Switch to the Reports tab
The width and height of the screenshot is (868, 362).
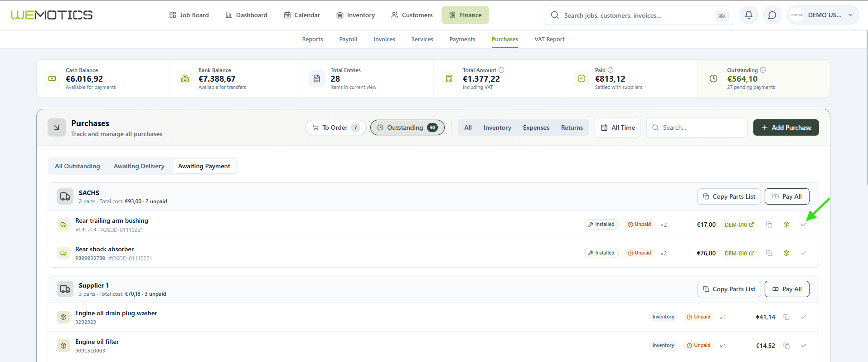313,39
